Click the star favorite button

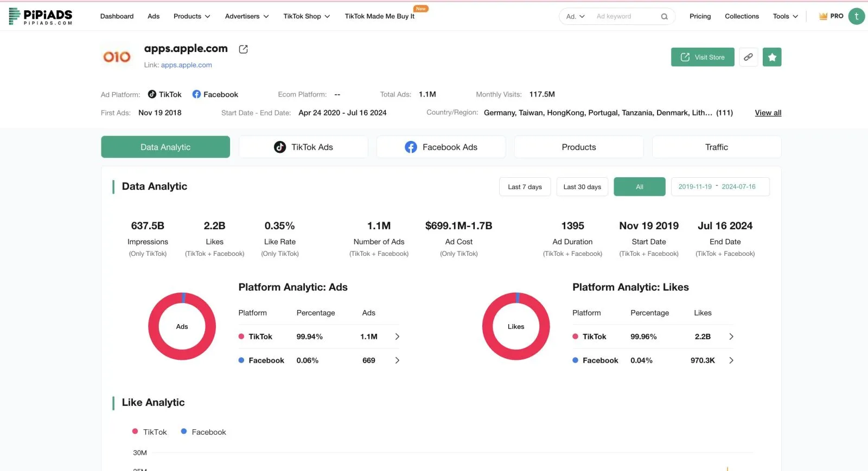[x=771, y=57]
